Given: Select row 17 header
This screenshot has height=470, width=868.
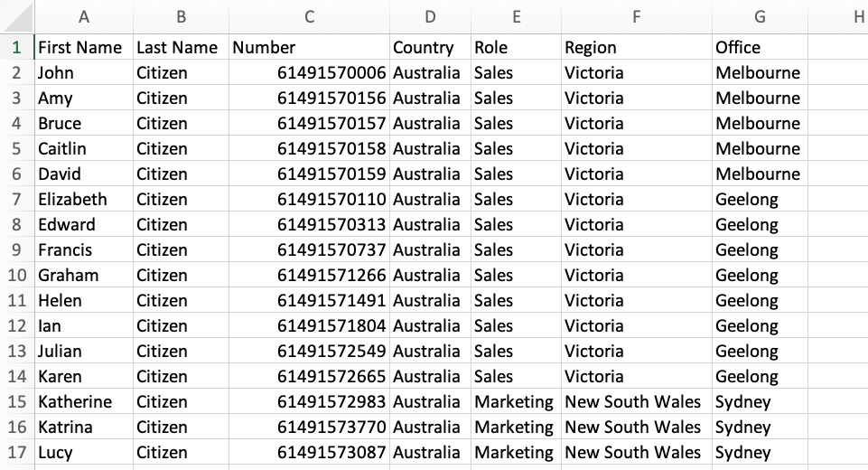Looking at the screenshot, I should click(16, 452).
